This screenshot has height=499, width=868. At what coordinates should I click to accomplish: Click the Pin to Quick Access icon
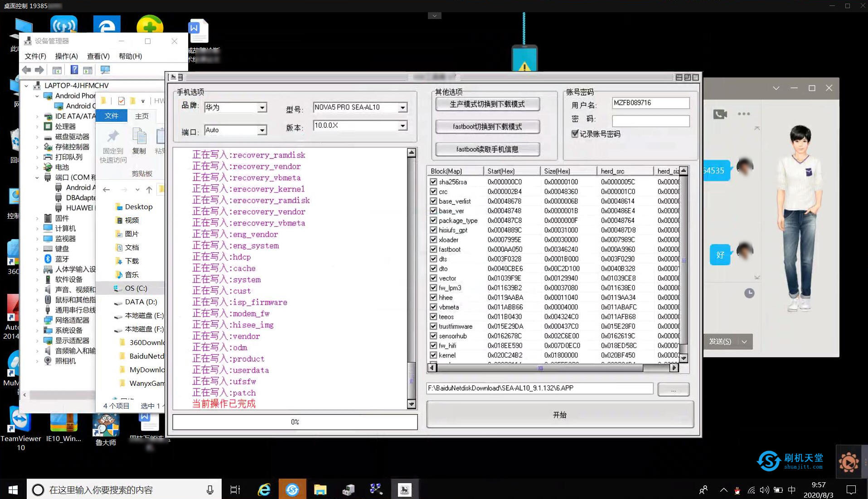113,136
